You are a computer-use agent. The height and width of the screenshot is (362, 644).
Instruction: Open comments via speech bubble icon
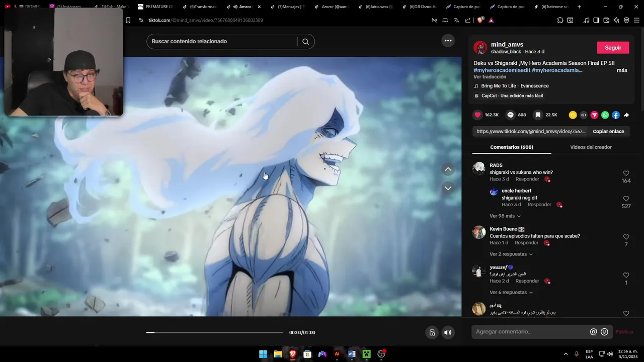click(x=510, y=115)
